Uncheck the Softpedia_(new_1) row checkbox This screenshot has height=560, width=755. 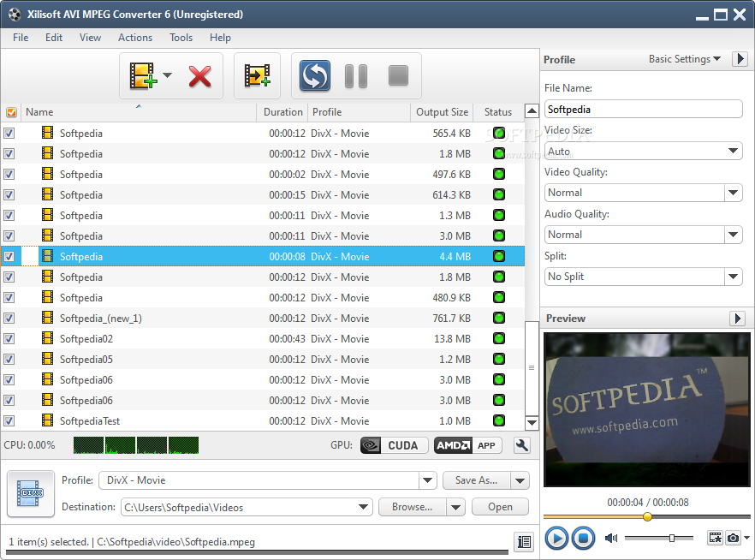tap(9, 319)
